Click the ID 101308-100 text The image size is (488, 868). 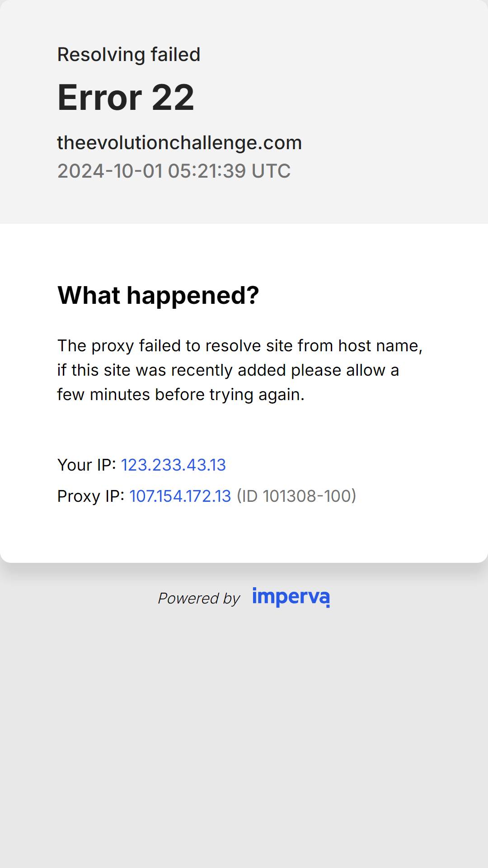click(296, 496)
